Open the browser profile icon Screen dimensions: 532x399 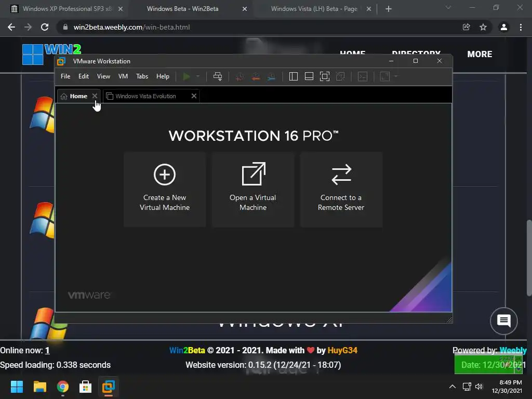pyautogui.click(x=504, y=27)
